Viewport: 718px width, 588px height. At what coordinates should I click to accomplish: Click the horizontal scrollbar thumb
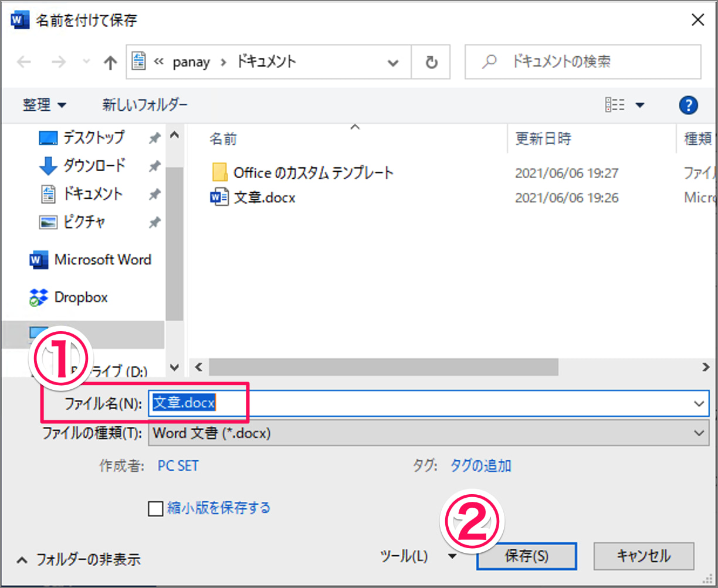point(384,367)
